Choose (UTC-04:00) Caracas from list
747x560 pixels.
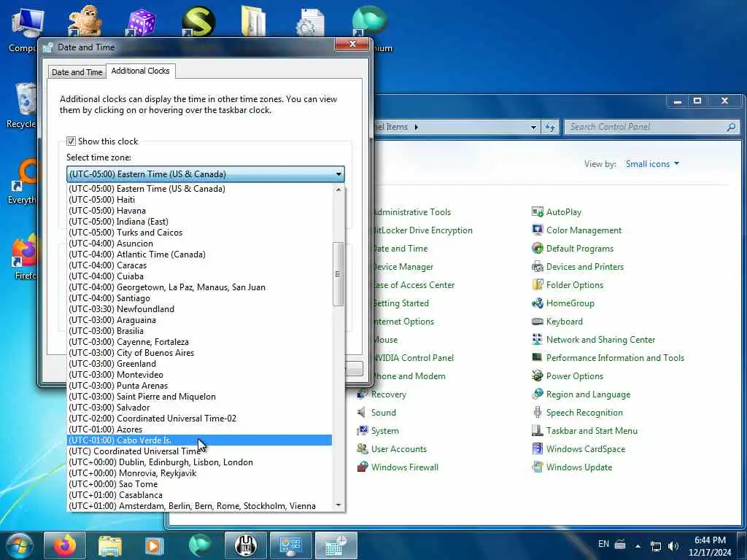[200, 265]
